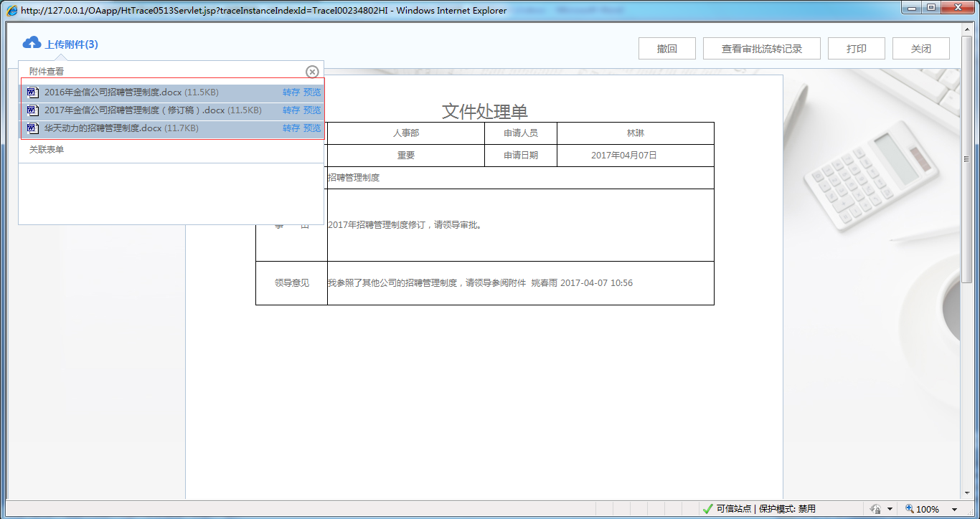The image size is (980, 519).
Task: Open 上传附件(3) attachments link
Action: (x=72, y=44)
